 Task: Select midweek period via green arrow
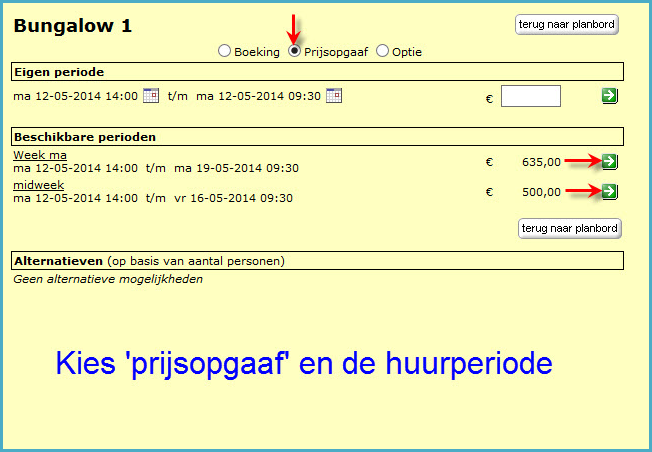click(x=610, y=191)
